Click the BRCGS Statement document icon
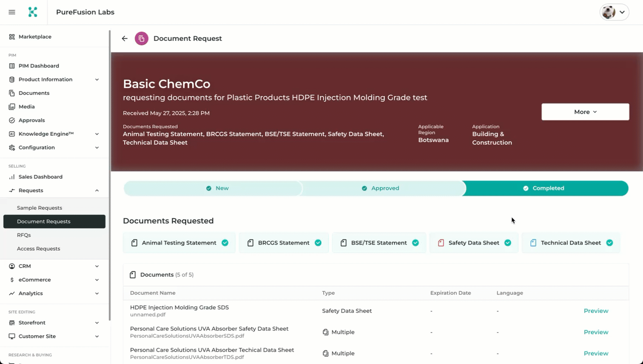Image resolution: width=643 pixels, height=364 pixels. click(250, 243)
